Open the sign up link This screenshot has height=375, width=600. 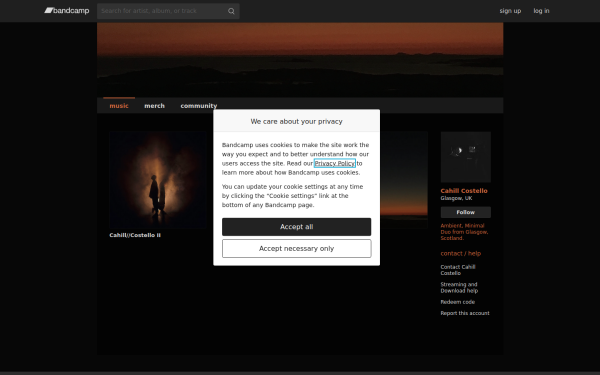point(510,11)
